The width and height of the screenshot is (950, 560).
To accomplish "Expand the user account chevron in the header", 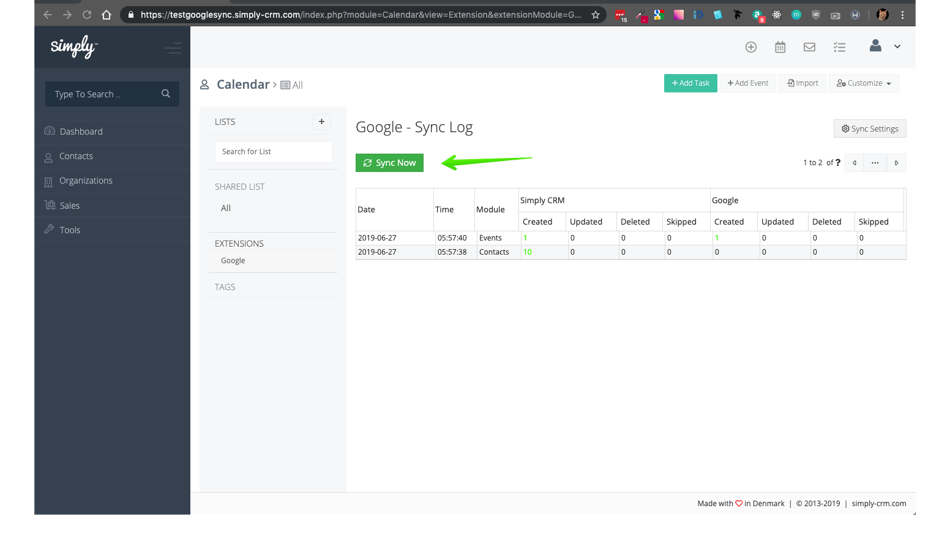I will click(x=897, y=47).
